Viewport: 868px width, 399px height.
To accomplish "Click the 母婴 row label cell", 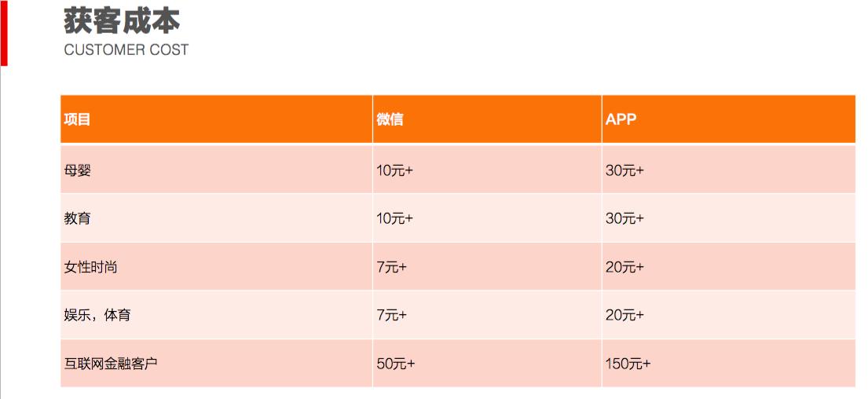I will (78, 170).
